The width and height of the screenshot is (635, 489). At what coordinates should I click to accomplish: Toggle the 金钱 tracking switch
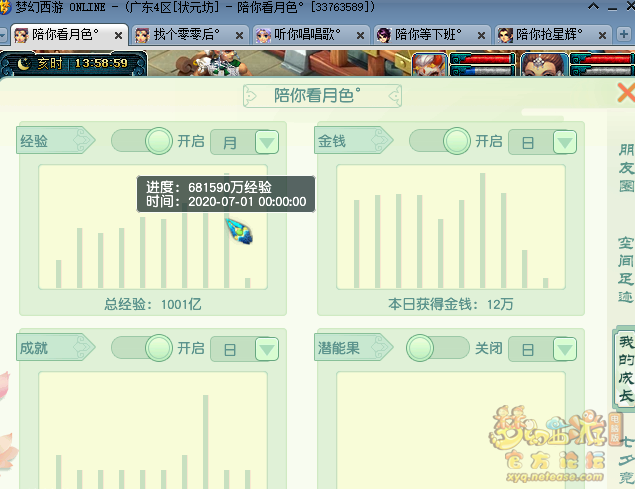click(440, 141)
